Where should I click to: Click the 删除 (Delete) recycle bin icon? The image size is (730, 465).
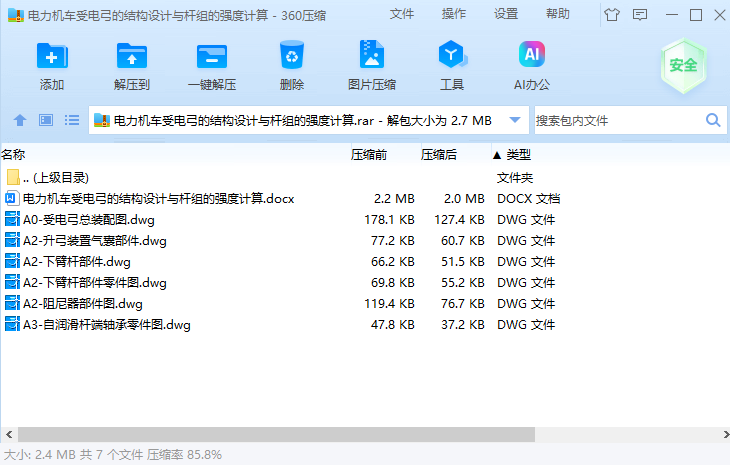292,55
